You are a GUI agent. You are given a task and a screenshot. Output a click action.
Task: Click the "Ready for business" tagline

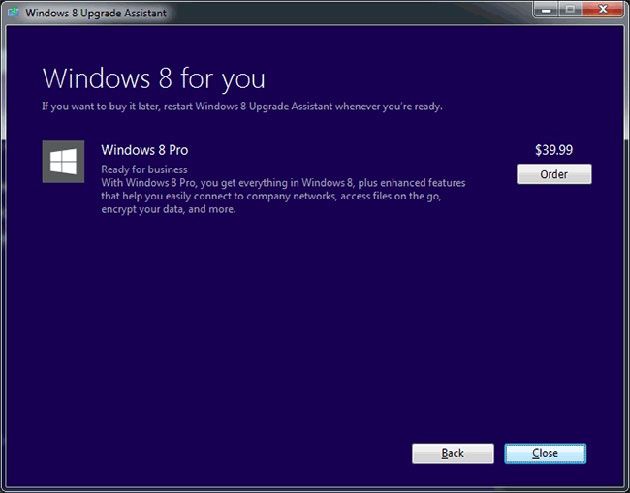click(144, 170)
